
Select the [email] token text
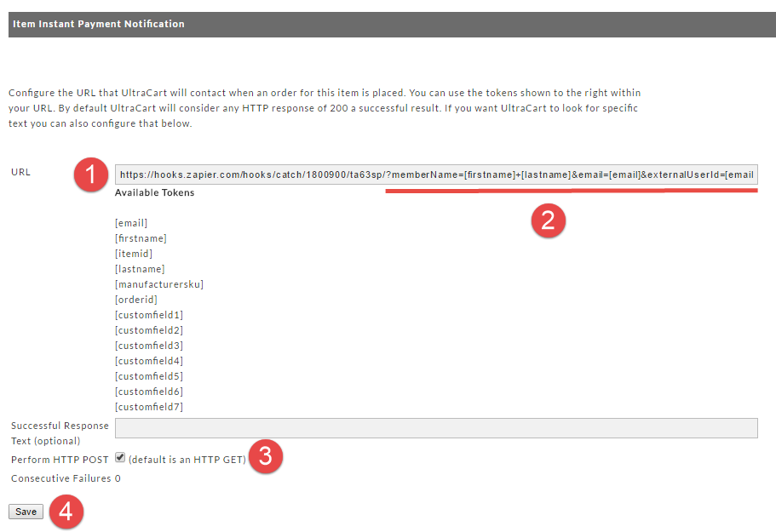[131, 223]
